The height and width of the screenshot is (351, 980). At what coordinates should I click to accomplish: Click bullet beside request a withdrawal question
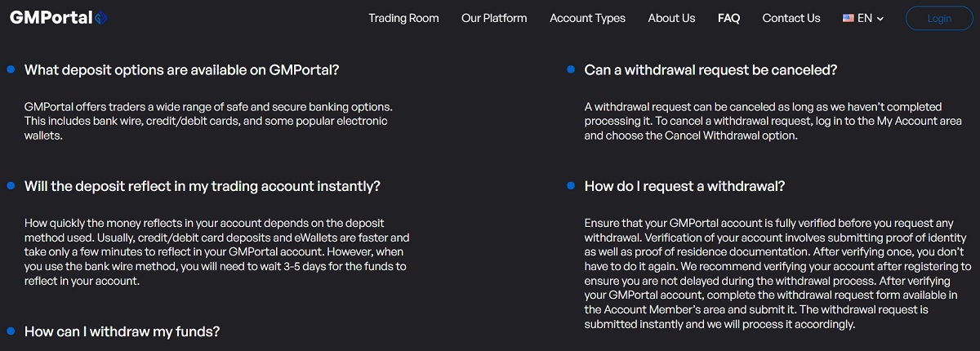[x=571, y=185]
